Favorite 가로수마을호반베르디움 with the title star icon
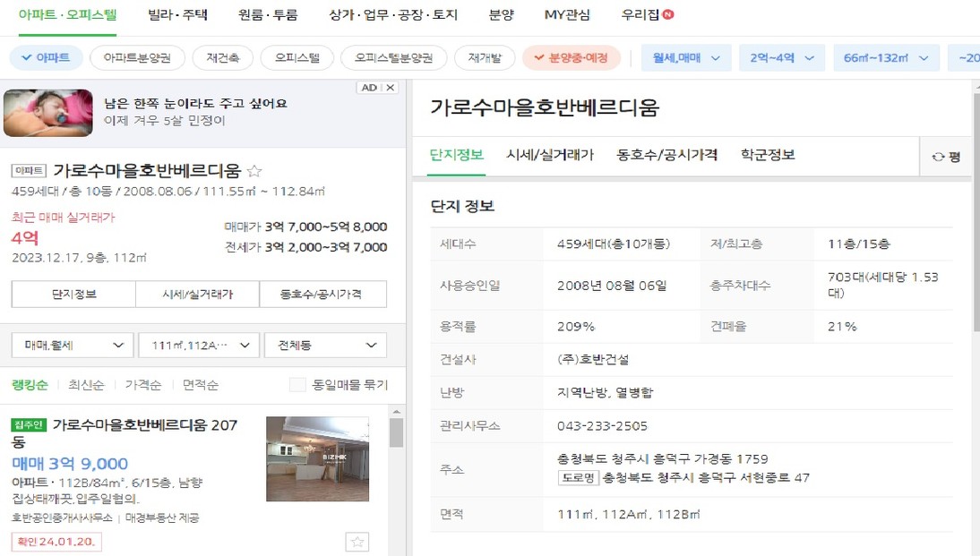980x556 pixels. 254,171
